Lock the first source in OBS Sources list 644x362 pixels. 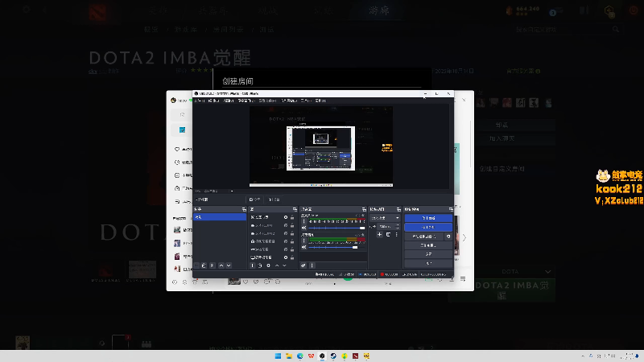click(x=292, y=217)
